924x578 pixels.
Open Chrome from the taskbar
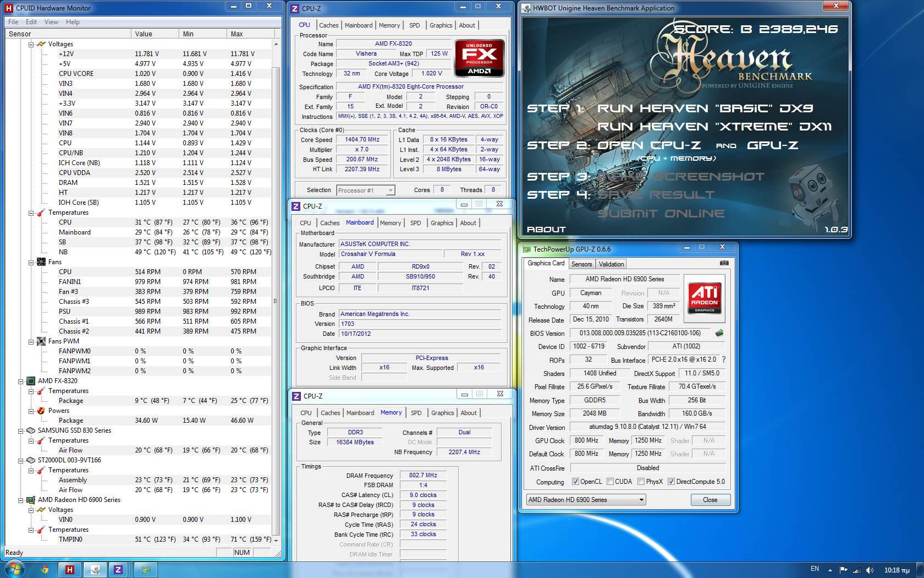coord(45,570)
